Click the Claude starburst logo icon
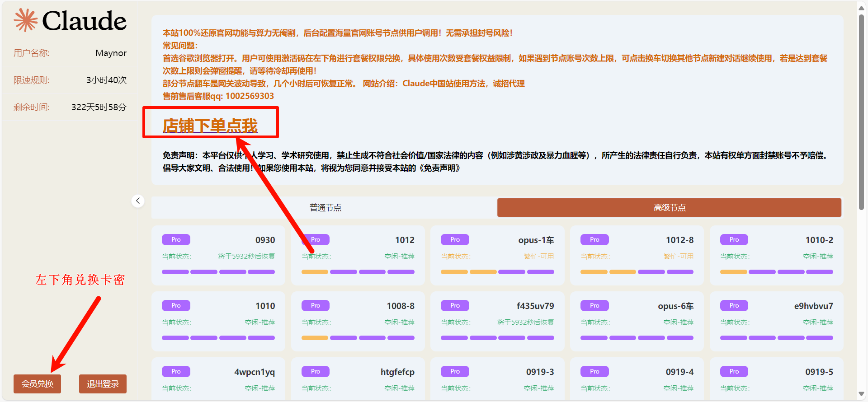The width and height of the screenshot is (868, 402). (x=25, y=20)
